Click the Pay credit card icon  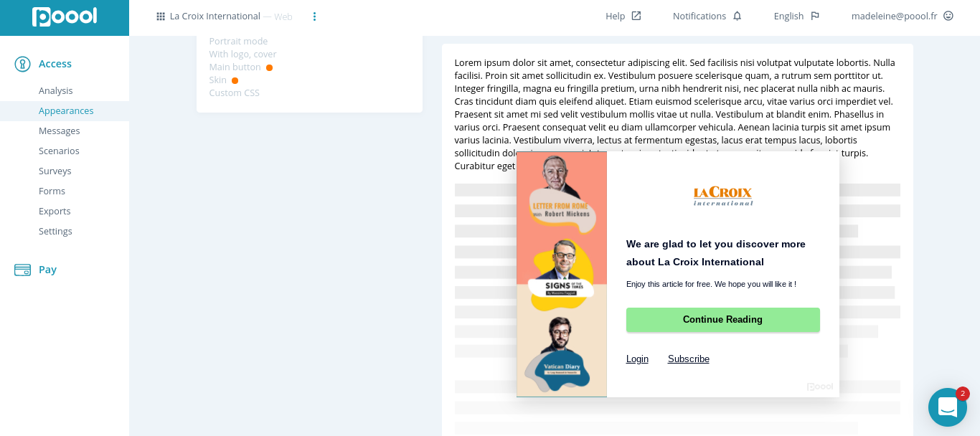point(22,270)
